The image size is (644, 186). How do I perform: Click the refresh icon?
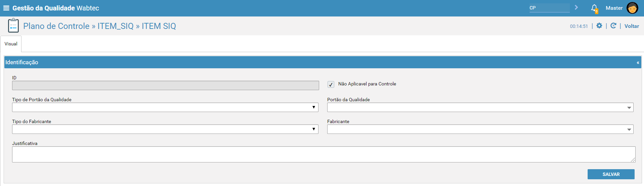613,26
